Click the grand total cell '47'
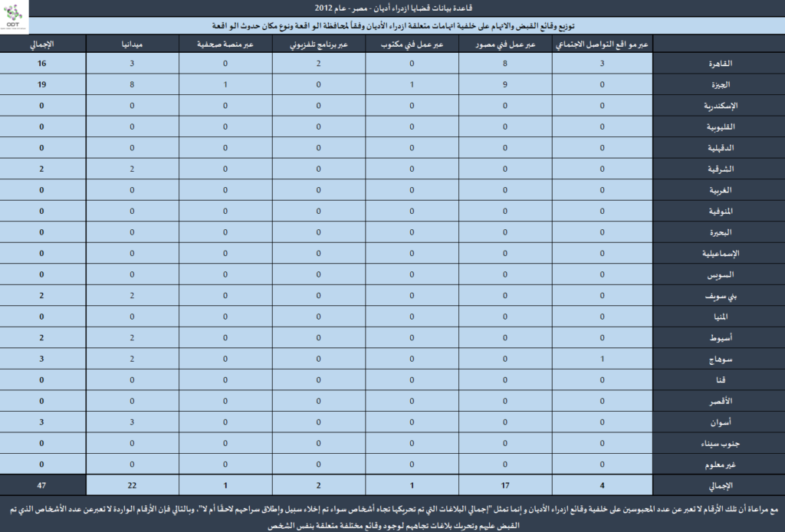This screenshot has height=532, width=785. pyautogui.click(x=41, y=485)
